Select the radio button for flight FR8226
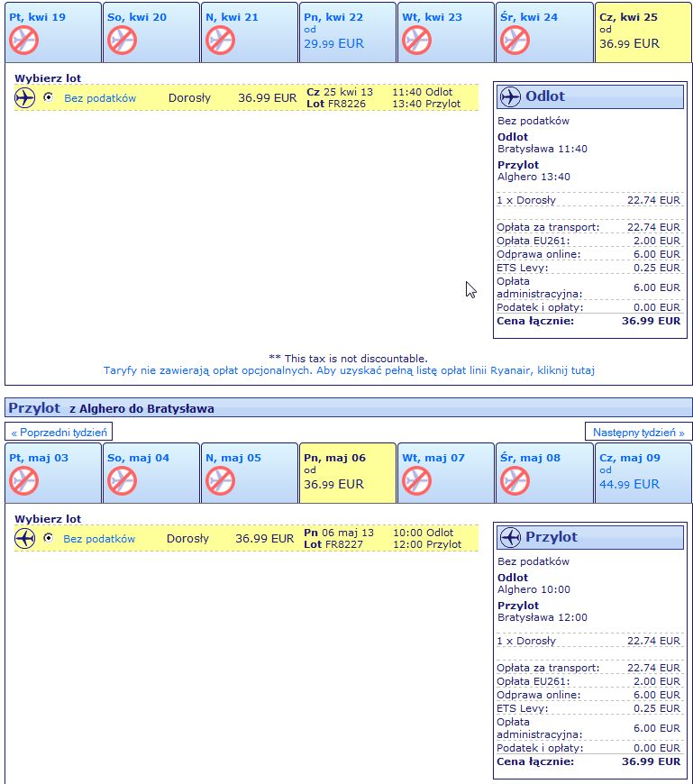The height and width of the screenshot is (784, 693). (x=48, y=97)
